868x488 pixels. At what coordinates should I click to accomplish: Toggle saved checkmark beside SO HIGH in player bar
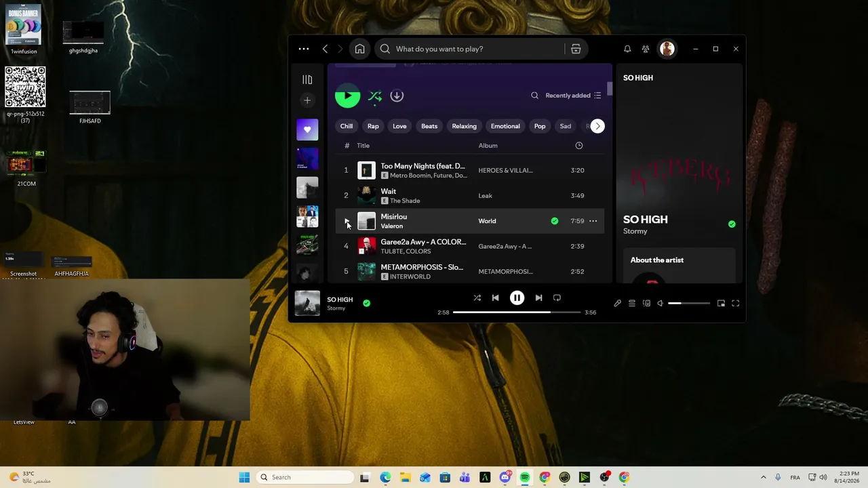coord(366,303)
